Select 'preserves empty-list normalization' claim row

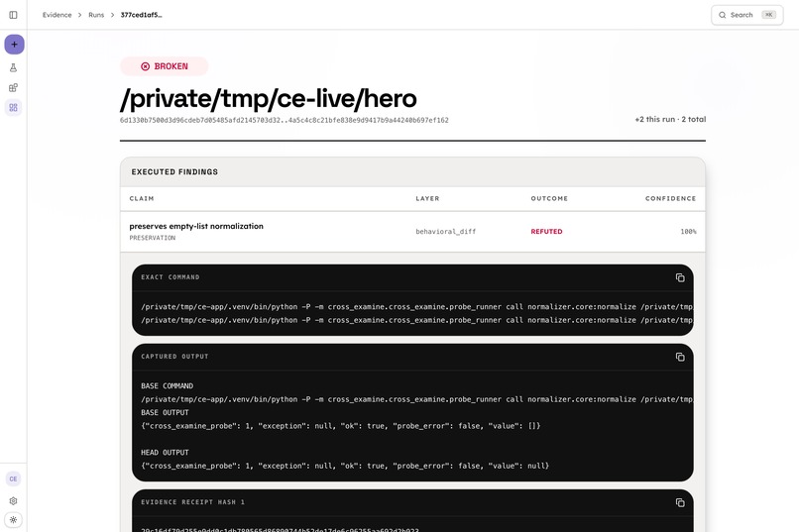point(412,232)
